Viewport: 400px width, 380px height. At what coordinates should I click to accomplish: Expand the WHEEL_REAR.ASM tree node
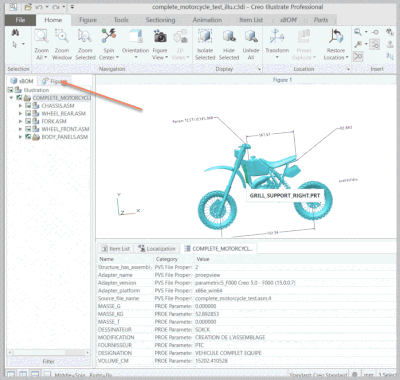coord(21,113)
